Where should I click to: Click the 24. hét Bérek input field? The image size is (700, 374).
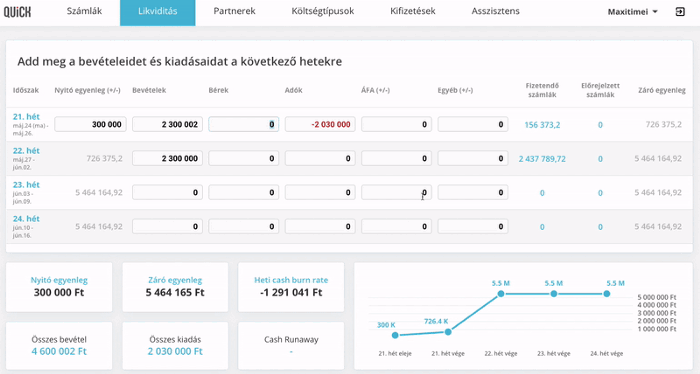[244, 226]
